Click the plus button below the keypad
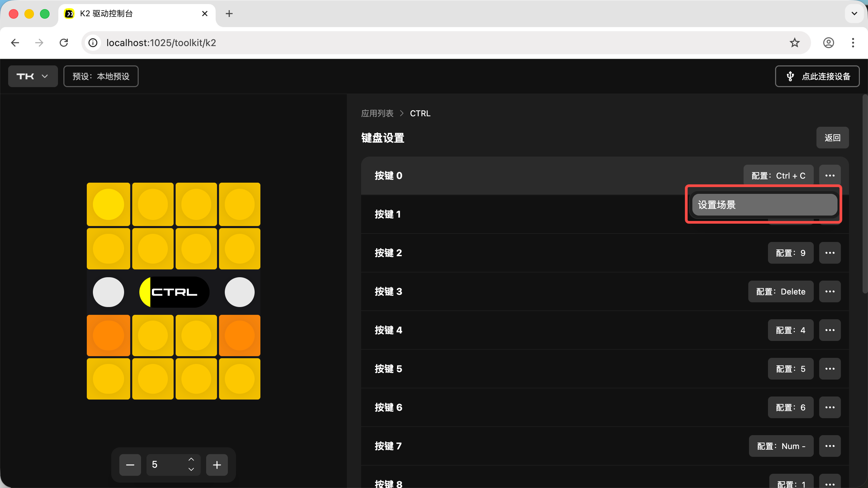 (x=217, y=465)
